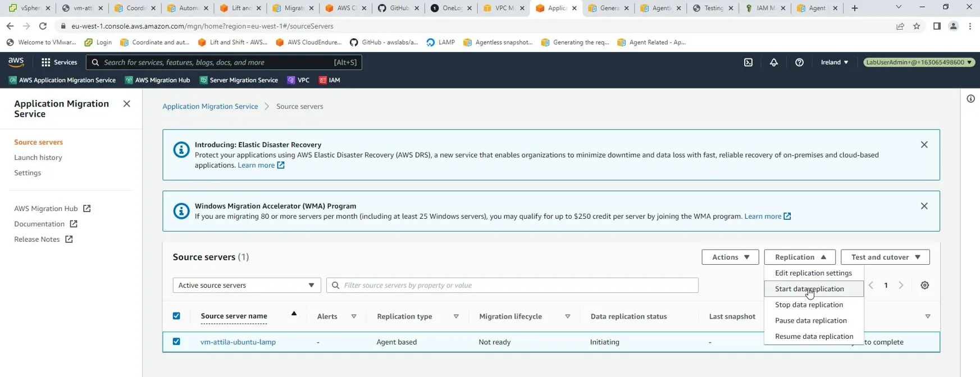980x377 pixels.
Task: Uncheck the vm-attila-ubuntu-lamp row checkbox
Action: tap(176, 342)
